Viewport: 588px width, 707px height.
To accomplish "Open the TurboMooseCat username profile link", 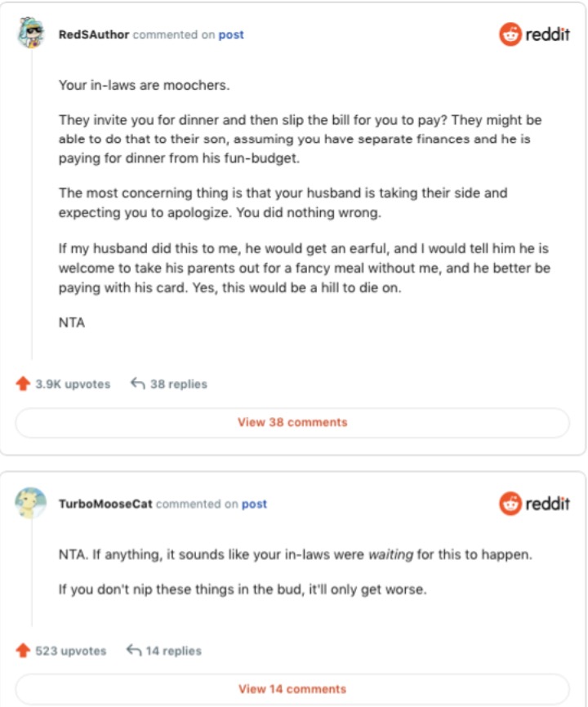I will [105, 504].
